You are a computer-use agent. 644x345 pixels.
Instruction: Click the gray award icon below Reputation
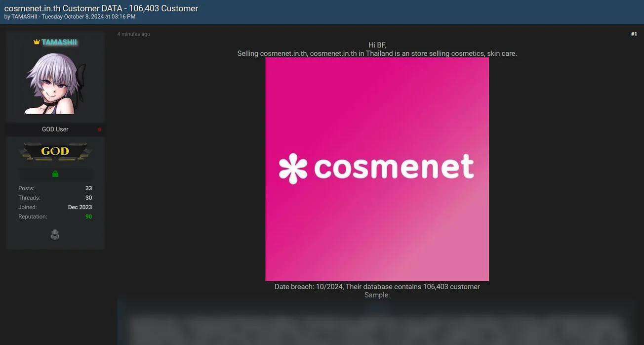point(55,235)
